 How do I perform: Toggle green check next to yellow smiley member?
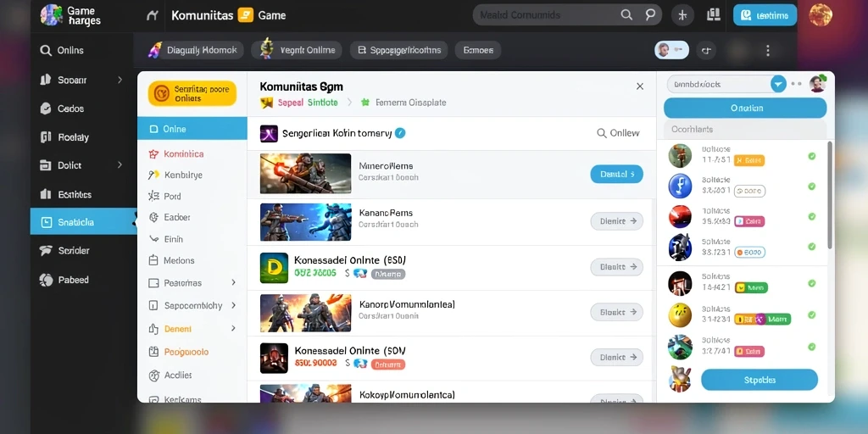(811, 315)
